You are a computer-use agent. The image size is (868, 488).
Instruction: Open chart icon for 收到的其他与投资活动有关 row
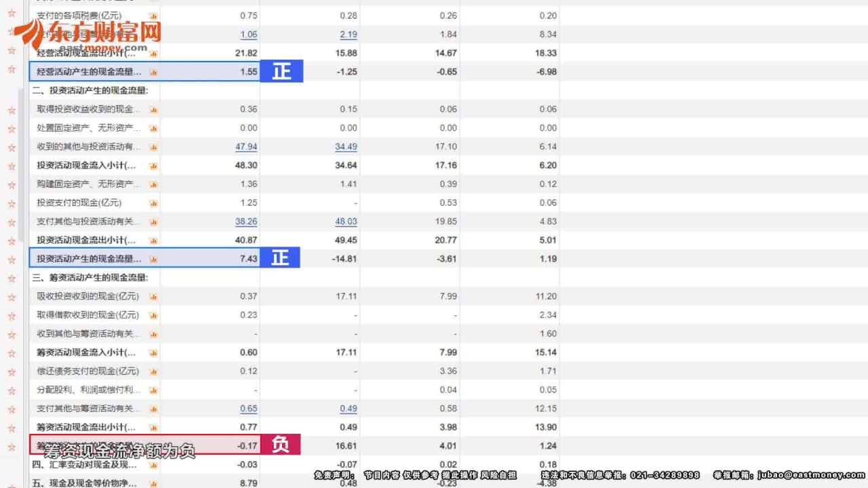[x=153, y=147]
